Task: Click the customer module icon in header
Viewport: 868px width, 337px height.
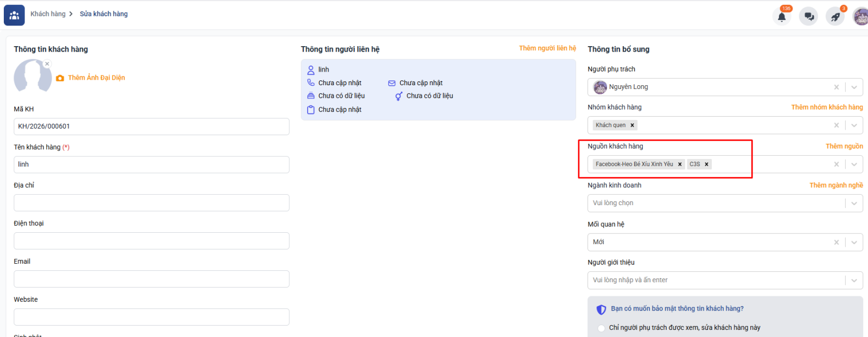Action: 14,15
